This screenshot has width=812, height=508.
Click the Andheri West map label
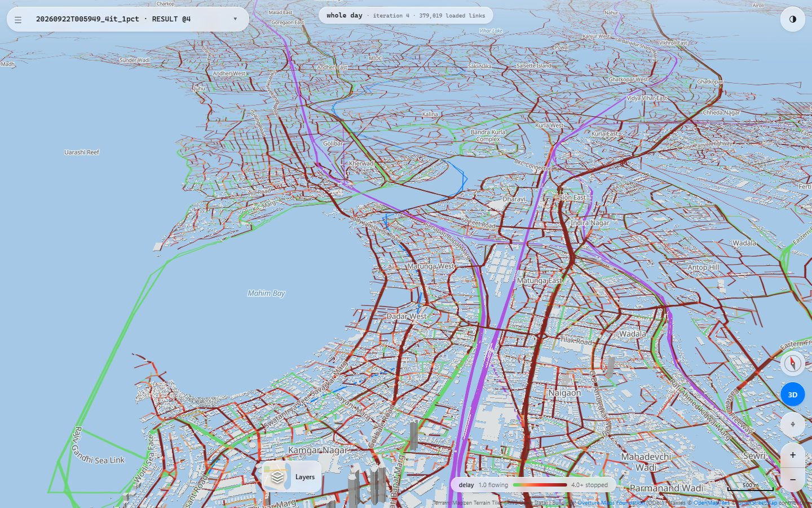[229, 73]
